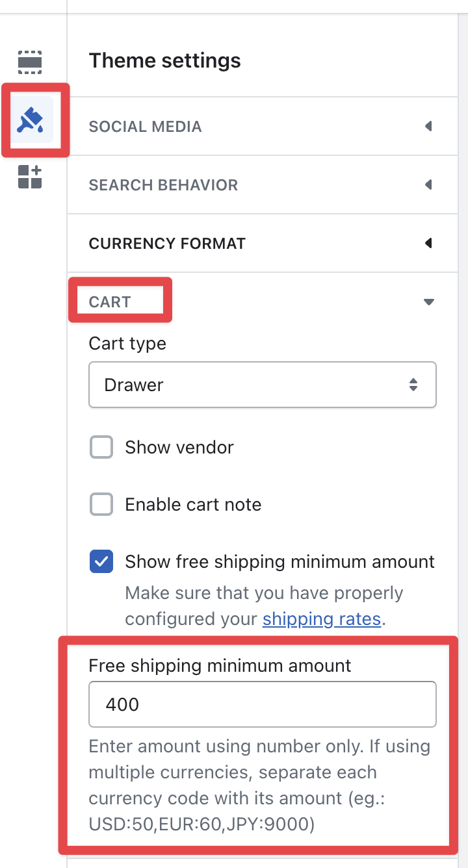Expand the SEARCH BEHAVIOR settings section
Screen dimensions: 468x868
tap(163, 185)
